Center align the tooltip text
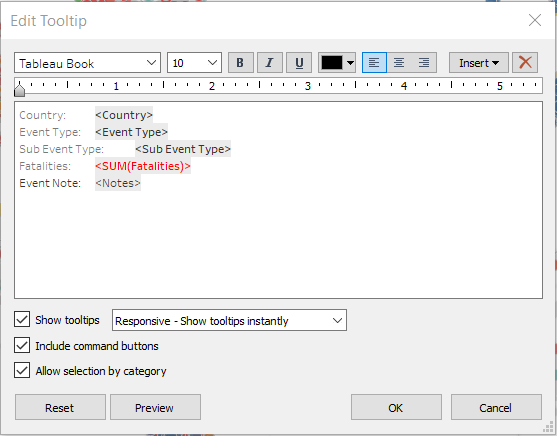Viewport: 557px width, 436px height. click(x=399, y=63)
